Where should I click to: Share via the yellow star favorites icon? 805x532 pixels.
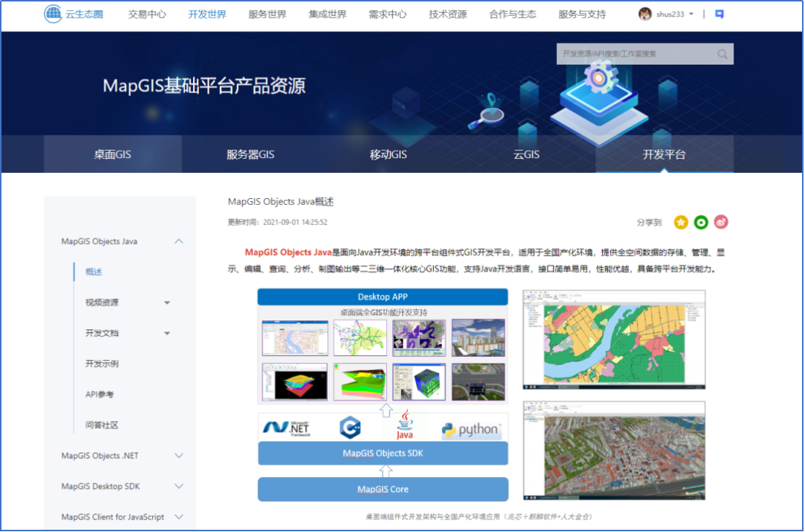click(681, 222)
